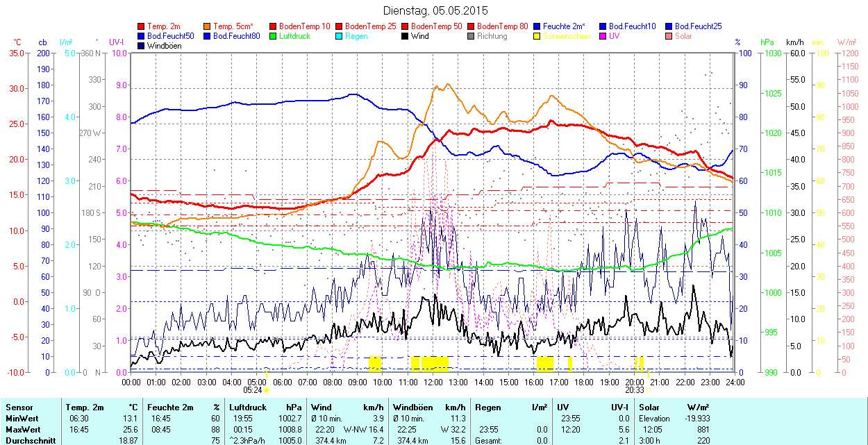Viewport: 868px width, 445px height.
Task: Click the Solar legend label
Action: pyautogui.click(x=683, y=36)
